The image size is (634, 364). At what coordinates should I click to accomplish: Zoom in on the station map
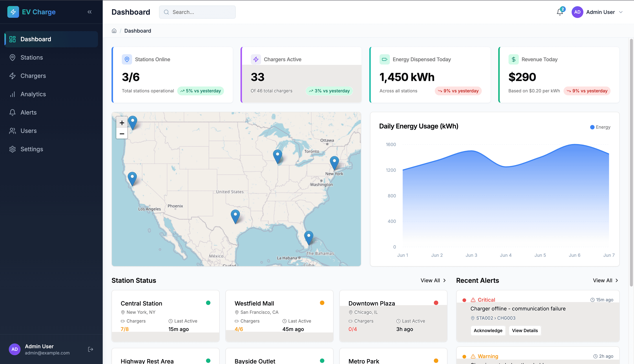[x=122, y=123]
